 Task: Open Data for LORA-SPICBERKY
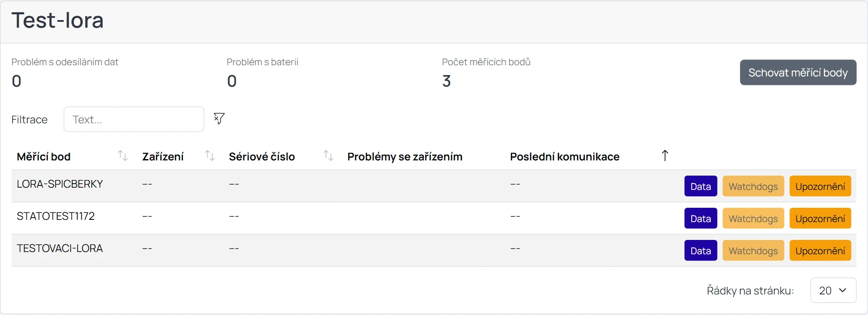click(x=701, y=186)
